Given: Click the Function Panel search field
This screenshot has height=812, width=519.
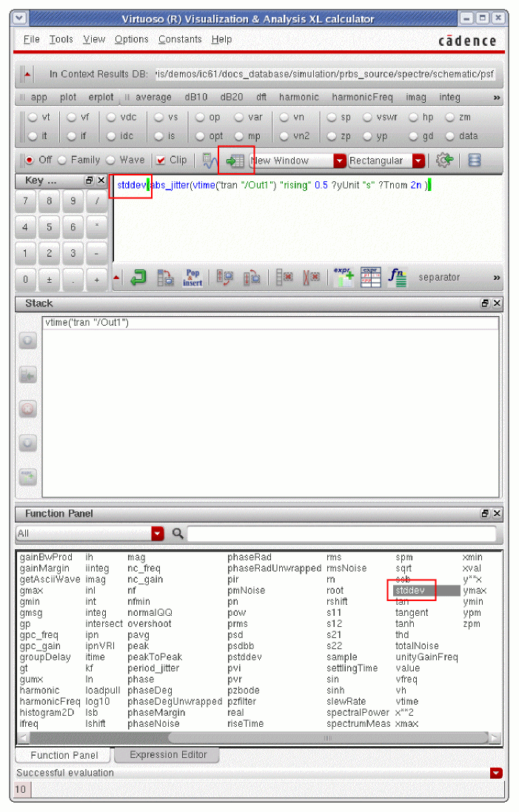Looking at the screenshot, I should (x=341, y=534).
